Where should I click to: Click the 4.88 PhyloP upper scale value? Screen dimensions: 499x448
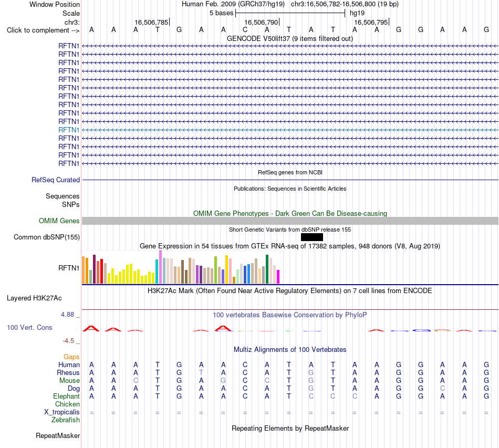point(67,315)
